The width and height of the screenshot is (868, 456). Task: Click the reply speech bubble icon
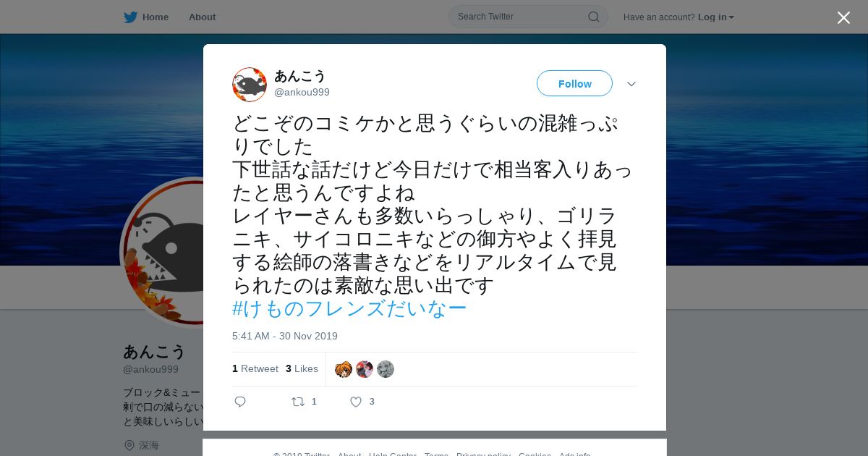tap(240, 402)
